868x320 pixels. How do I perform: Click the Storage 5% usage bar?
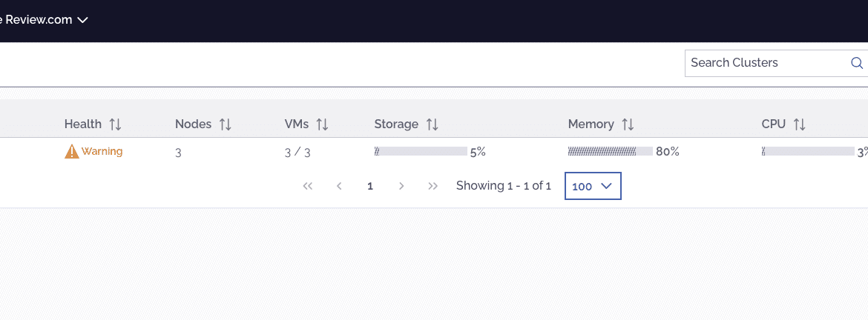[421, 151]
